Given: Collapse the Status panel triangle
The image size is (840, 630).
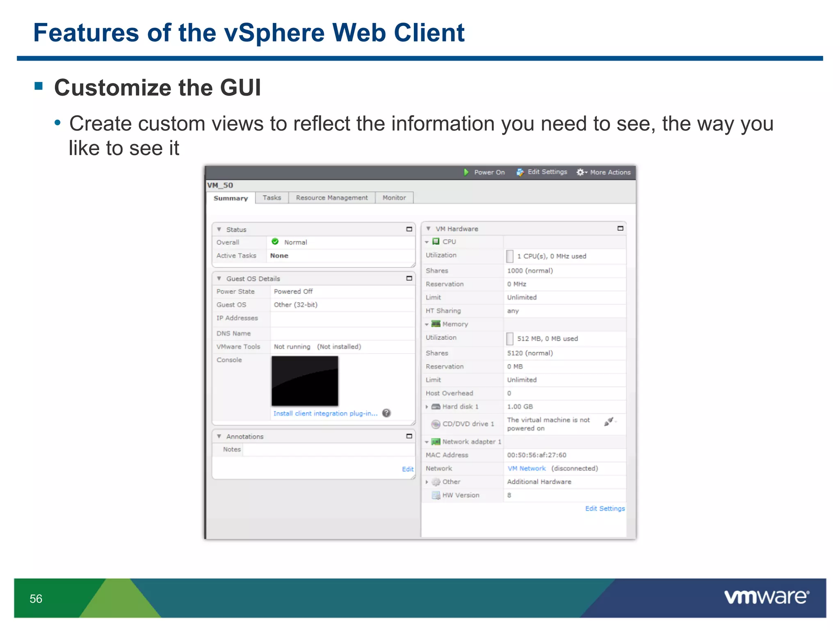Looking at the screenshot, I should tap(219, 229).
